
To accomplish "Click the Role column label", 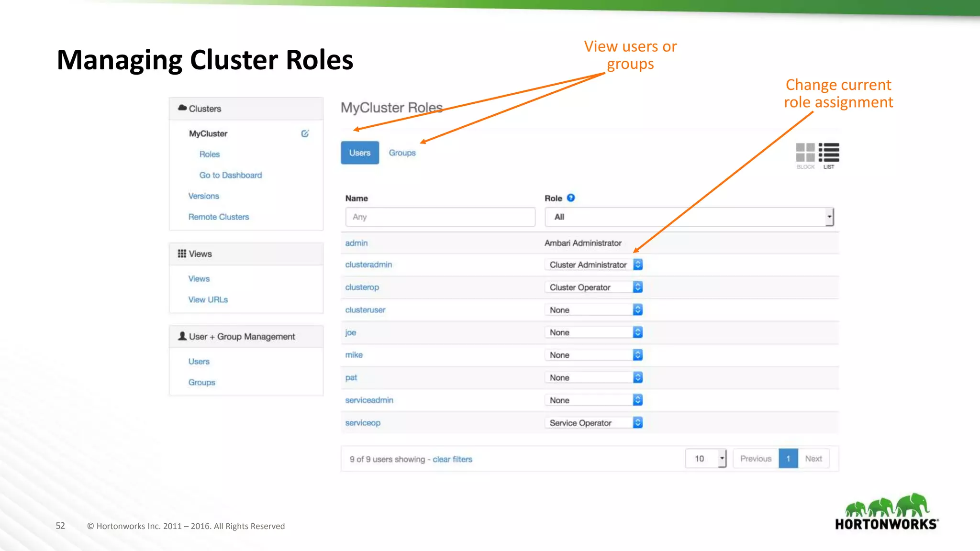I will tap(553, 198).
